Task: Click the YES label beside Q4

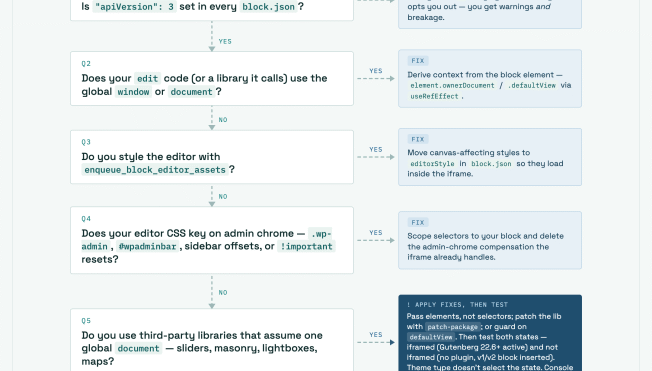Action: click(376, 233)
